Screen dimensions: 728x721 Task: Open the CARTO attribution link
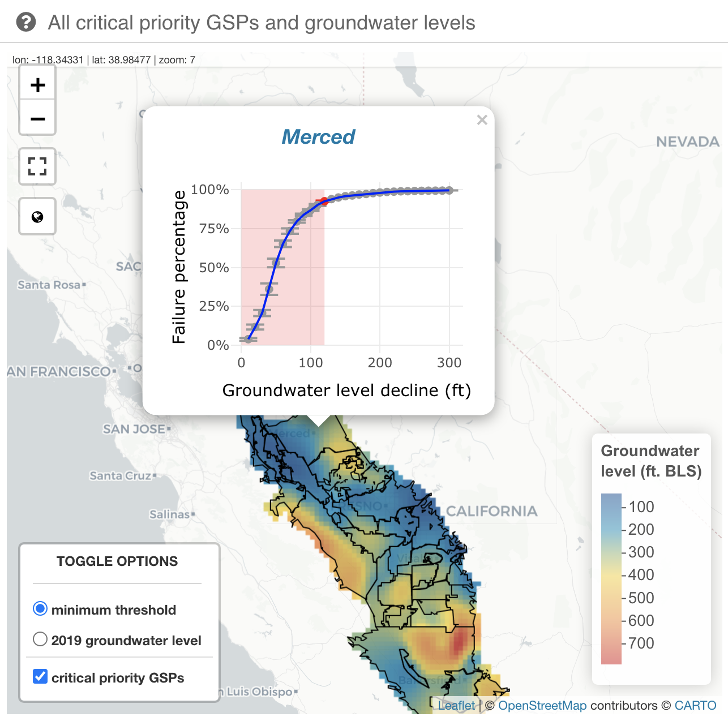[695, 706]
